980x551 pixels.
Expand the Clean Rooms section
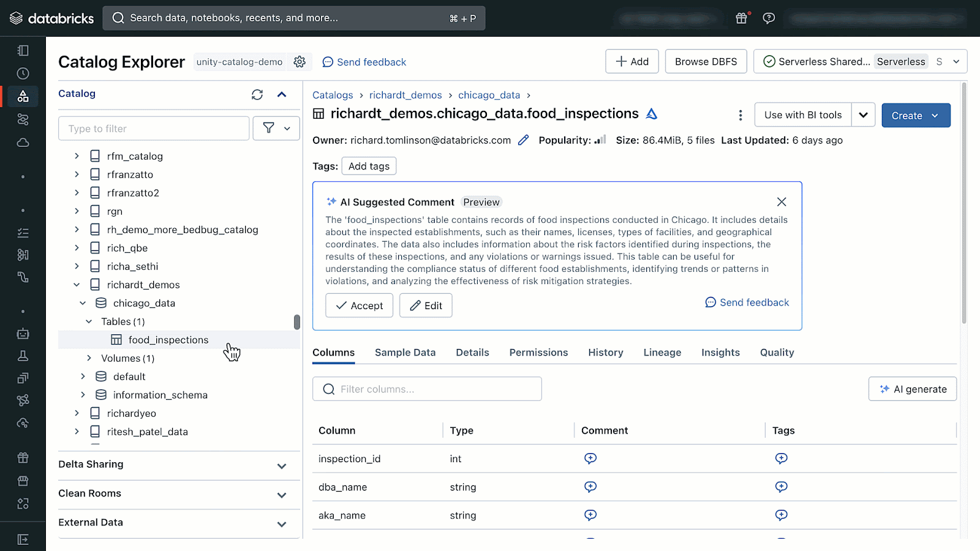[x=281, y=495]
